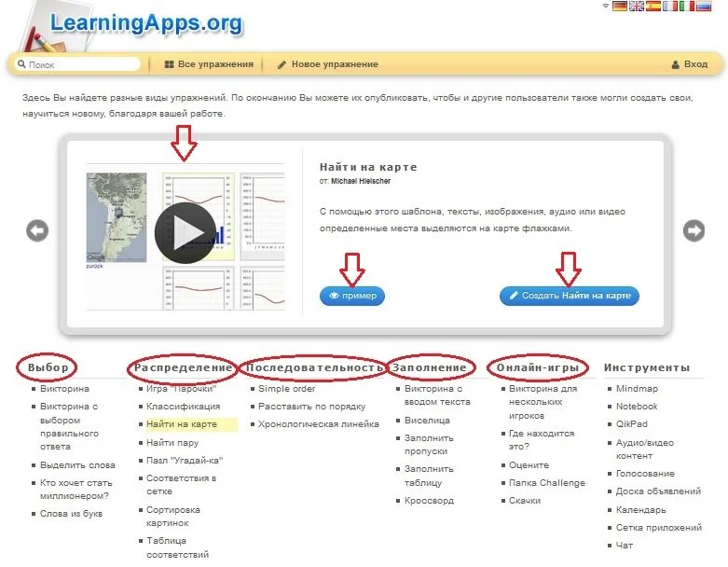The width and height of the screenshot is (728, 567).
Task: Select Слова из букв template
Action: [71, 514]
